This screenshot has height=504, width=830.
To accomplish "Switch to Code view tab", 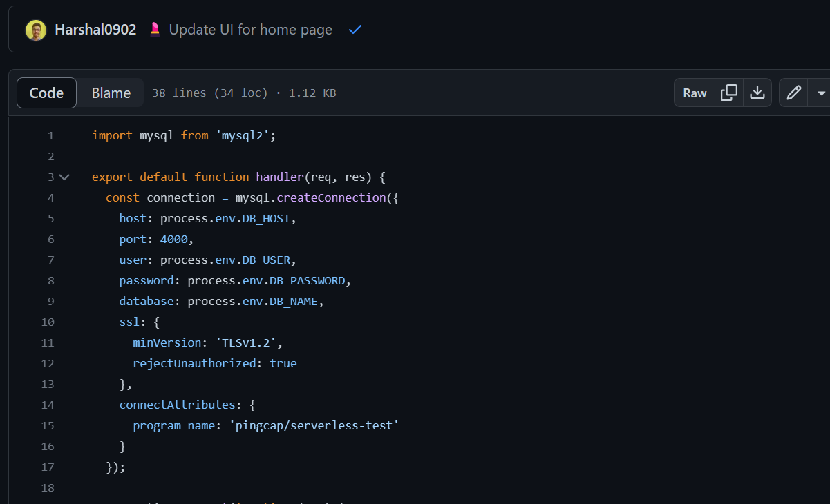I will [x=46, y=93].
